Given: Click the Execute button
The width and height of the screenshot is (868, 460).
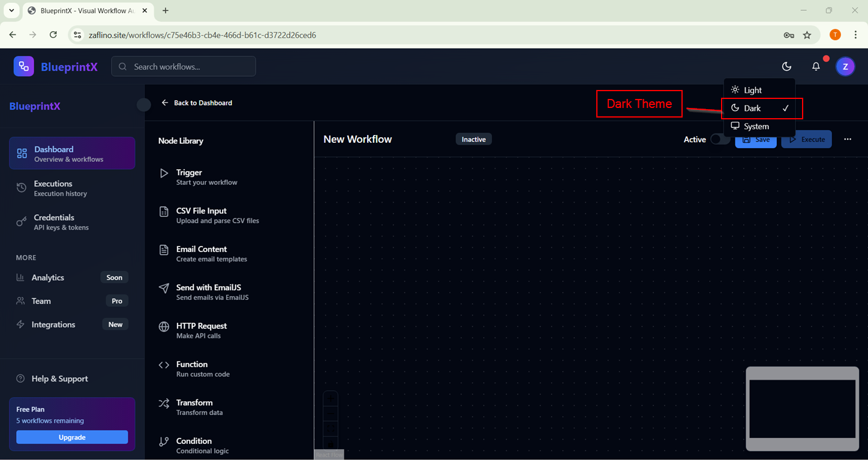Looking at the screenshot, I should click(806, 139).
